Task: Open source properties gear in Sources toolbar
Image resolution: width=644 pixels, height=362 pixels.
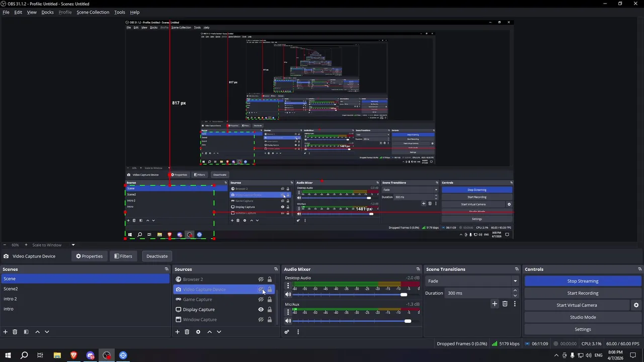Action: [x=198, y=332]
